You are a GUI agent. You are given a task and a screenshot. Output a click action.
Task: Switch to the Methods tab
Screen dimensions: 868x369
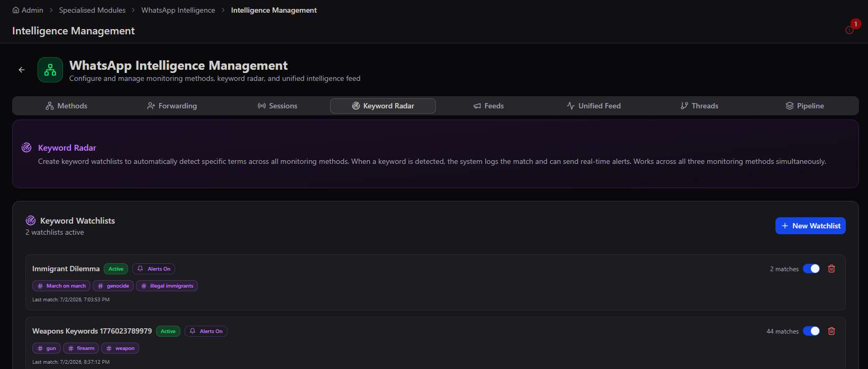[x=66, y=106]
